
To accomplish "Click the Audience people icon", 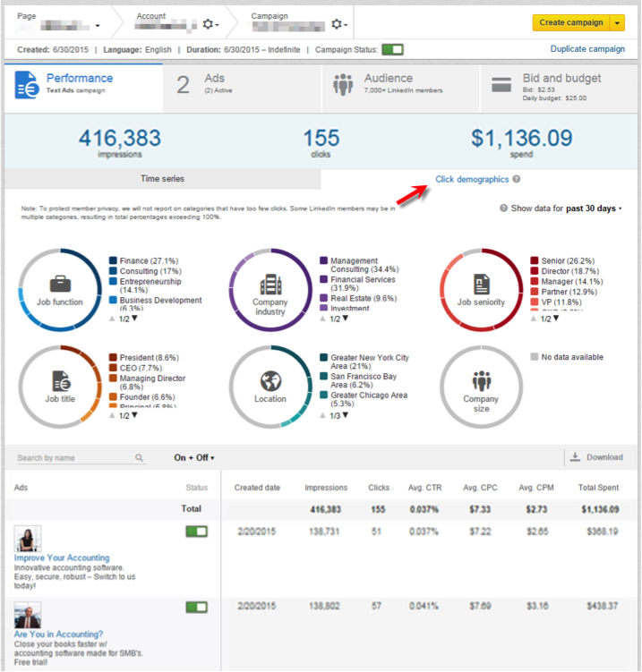I will 343,84.
